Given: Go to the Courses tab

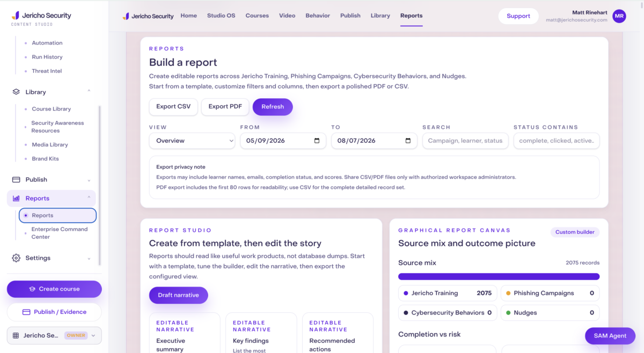Looking at the screenshot, I should click(x=257, y=16).
